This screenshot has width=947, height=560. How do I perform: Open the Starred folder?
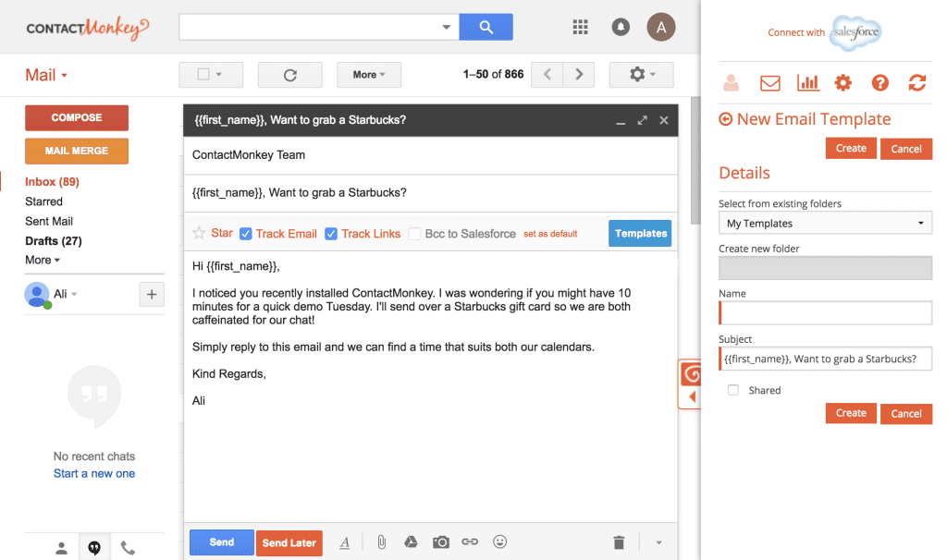(43, 201)
